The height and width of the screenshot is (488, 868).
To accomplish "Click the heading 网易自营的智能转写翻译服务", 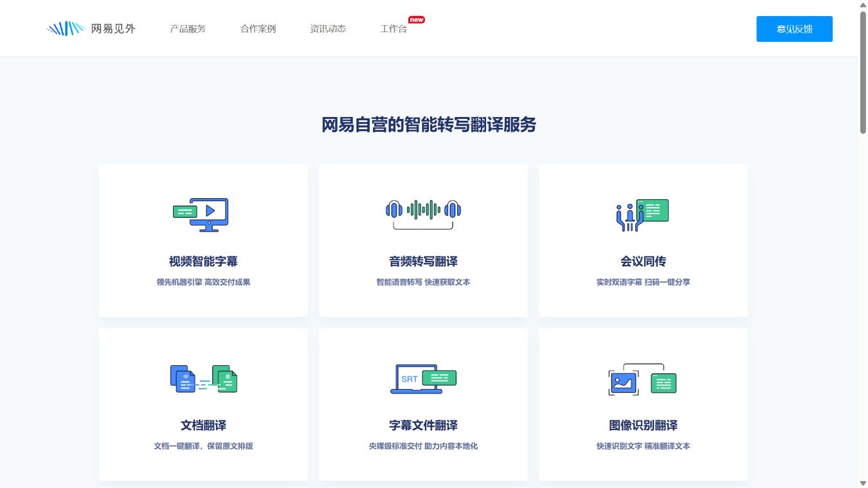I will (x=429, y=125).
